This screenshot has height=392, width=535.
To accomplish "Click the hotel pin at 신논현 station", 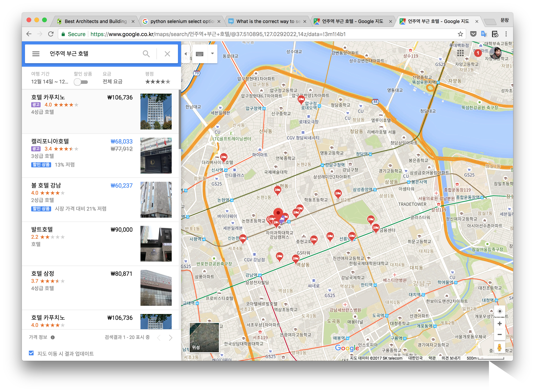I will point(243,239).
